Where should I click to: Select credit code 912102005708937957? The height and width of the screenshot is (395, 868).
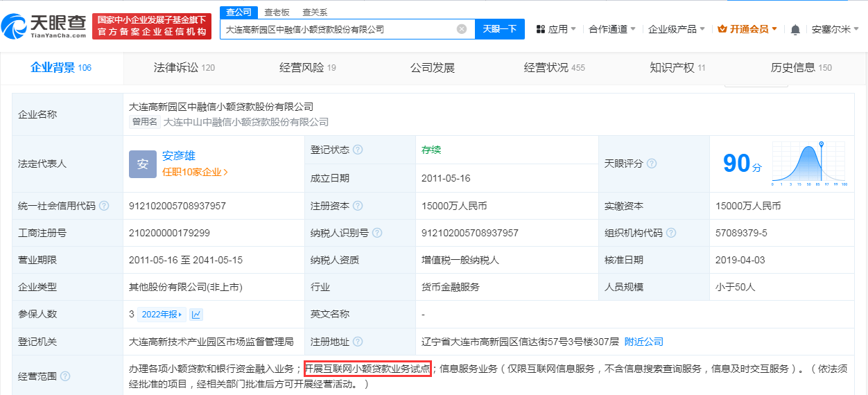177,206
